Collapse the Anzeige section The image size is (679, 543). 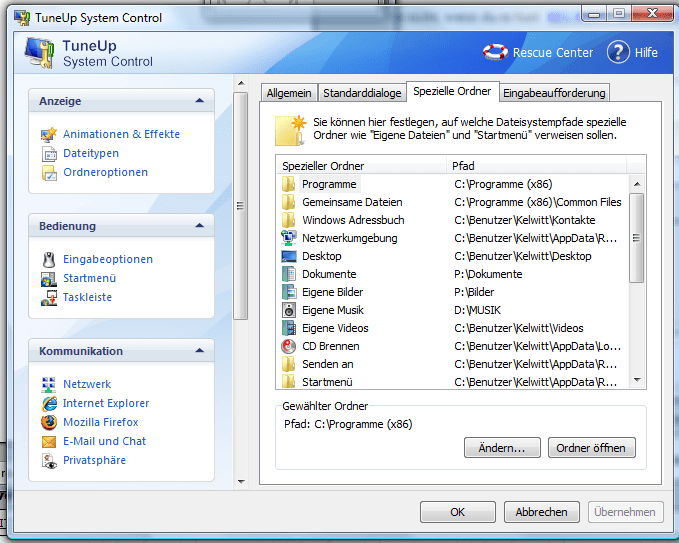pyautogui.click(x=200, y=100)
